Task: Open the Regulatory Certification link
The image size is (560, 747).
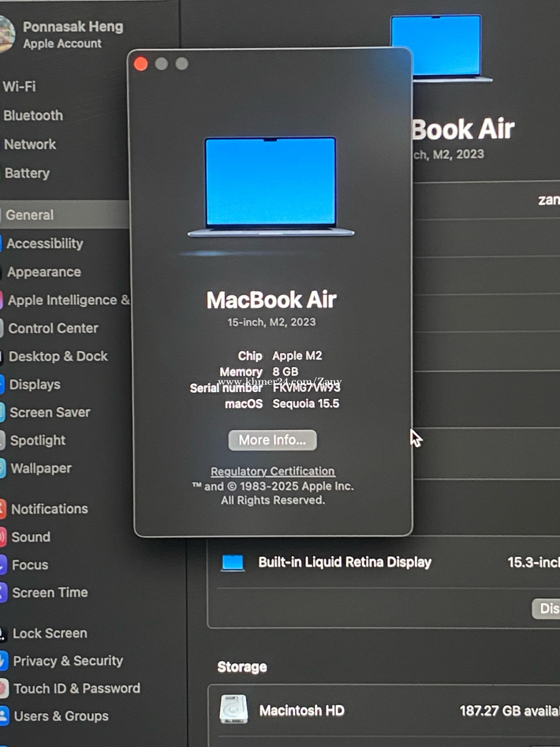Action: pyautogui.click(x=273, y=471)
